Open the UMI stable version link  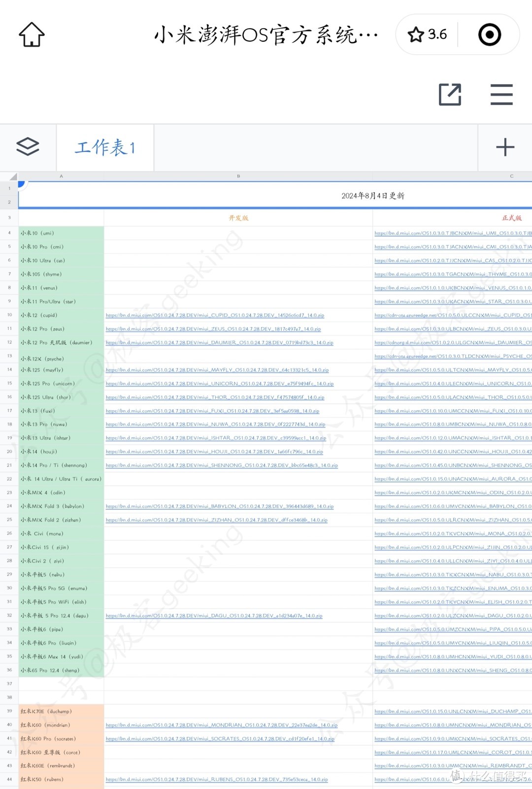(x=453, y=234)
